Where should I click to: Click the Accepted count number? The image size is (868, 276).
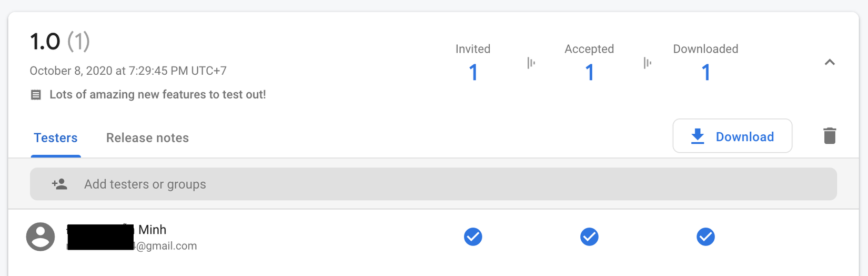click(x=589, y=73)
